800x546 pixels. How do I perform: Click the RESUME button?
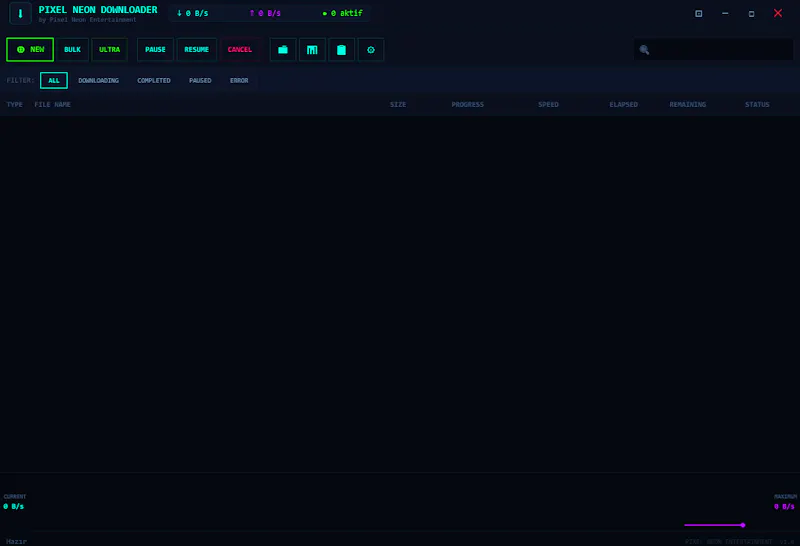coord(196,49)
